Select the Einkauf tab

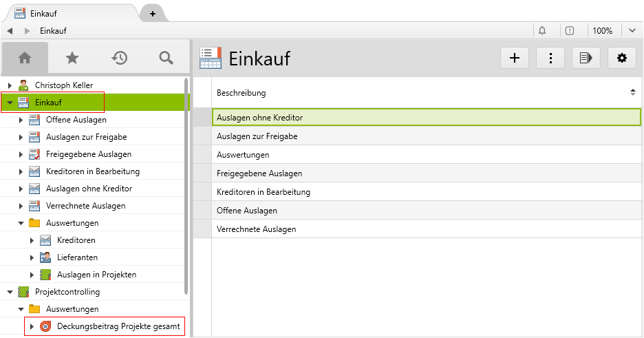click(x=69, y=14)
